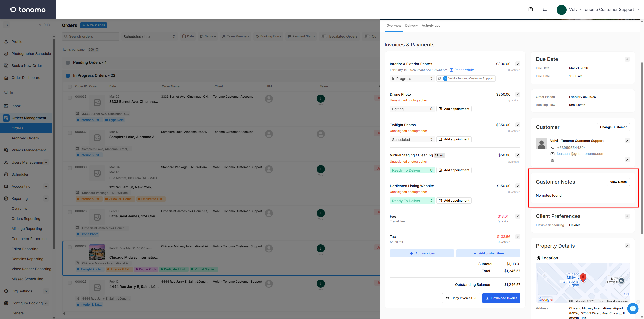Image resolution: width=644 pixels, height=319 pixels.
Task: Switch to the Delivery tab
Action: pyautogui.click(x=411, y=25)
